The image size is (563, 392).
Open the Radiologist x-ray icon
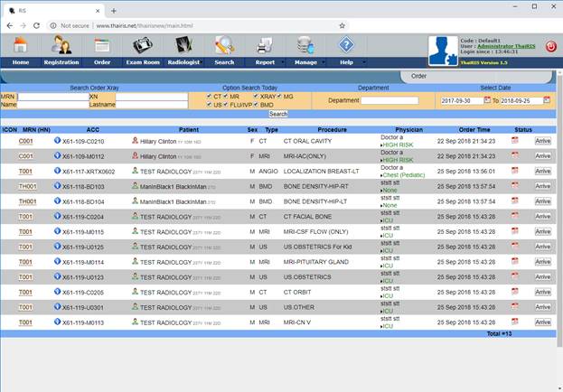pyautogui.click(x=183, y=45)
